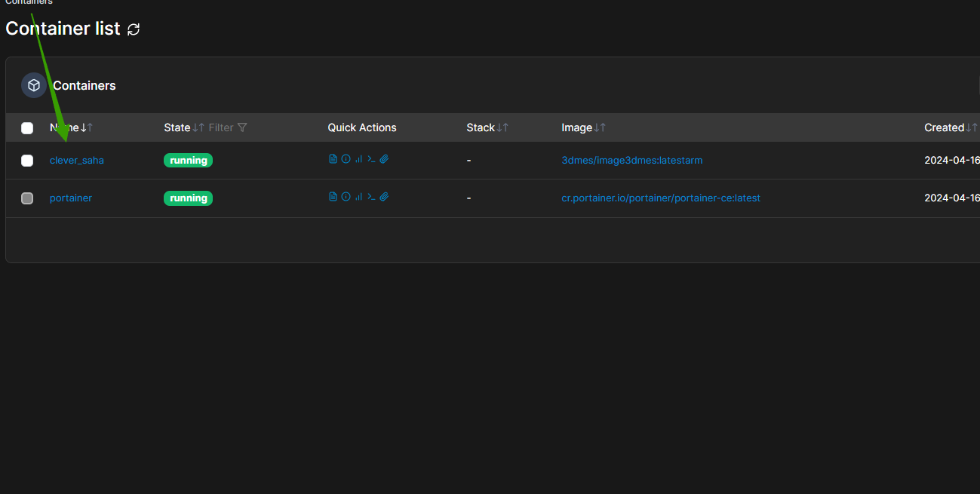View stats for portainer container

click(358, 197)
